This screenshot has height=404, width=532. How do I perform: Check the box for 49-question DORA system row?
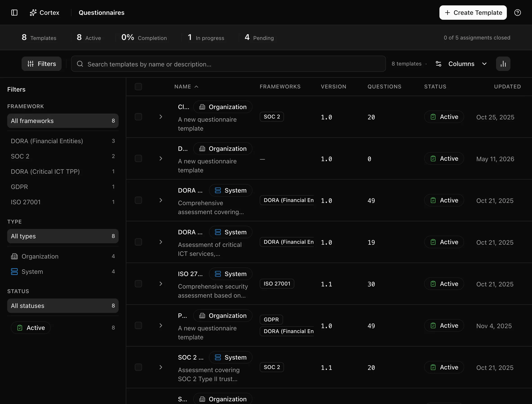(x=138, y=200)
